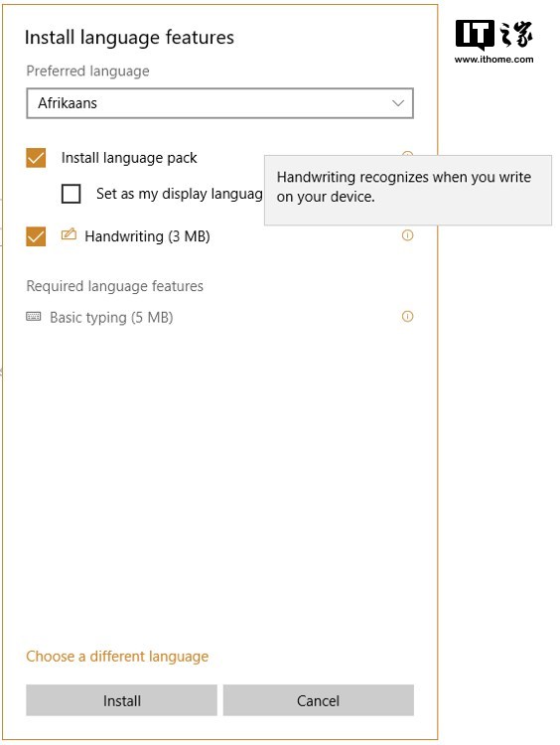Click the Handwriting tooltip popup
The width and height of the screenshot is (560, 745).
pyautogui.click(x=408, y=190)
